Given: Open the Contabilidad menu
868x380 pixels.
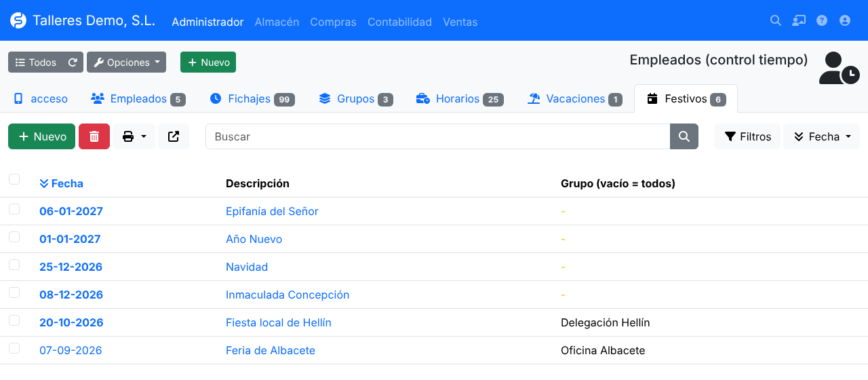Looking at the screenshot, I should pyautogui.click(x=399, y=22).
